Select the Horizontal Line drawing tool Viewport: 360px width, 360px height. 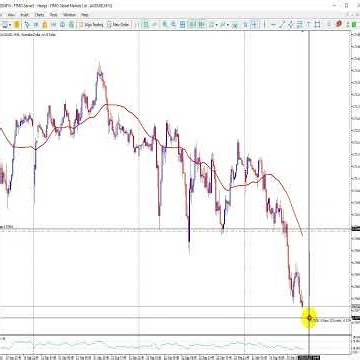click(273, 25)
